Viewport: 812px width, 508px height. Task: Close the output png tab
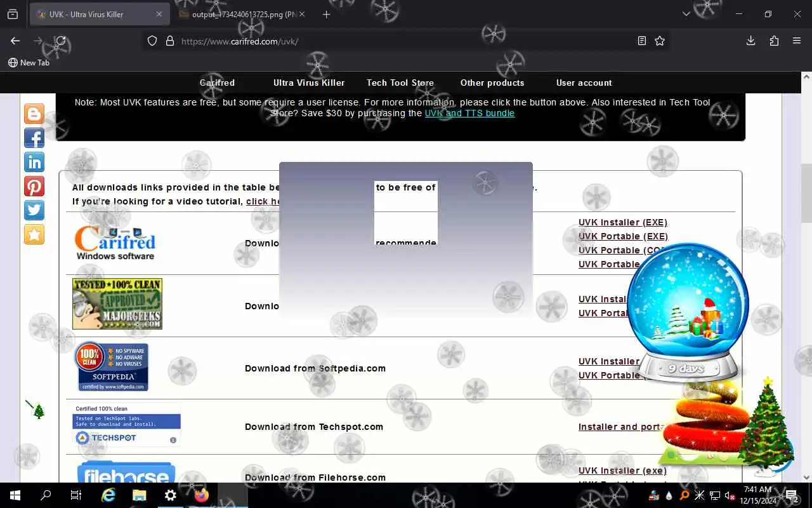click(x=301, y=14)
